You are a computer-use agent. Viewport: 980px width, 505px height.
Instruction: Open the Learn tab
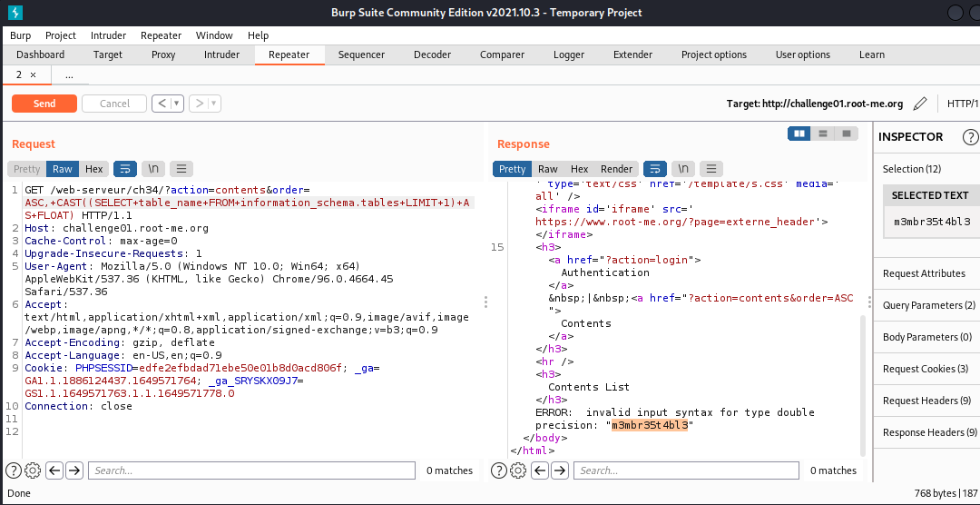871,54
